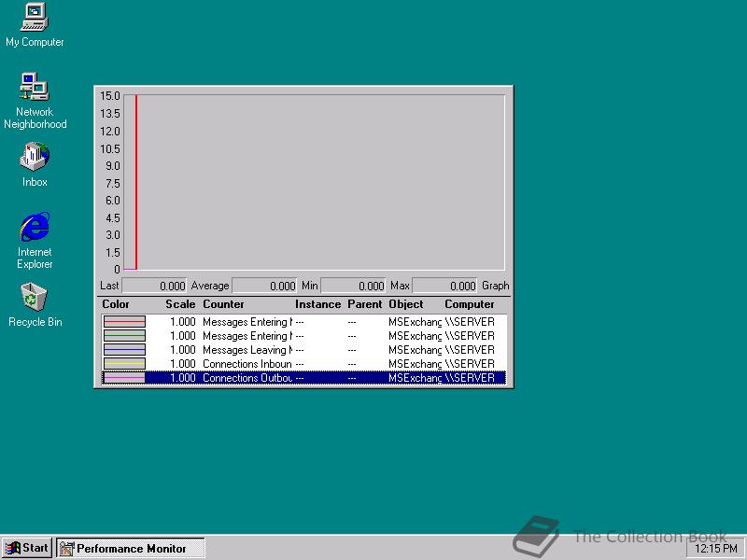Screen dimensions: 747x560
Task: Open the Inbox desktop icon
Action: (35, 165)
